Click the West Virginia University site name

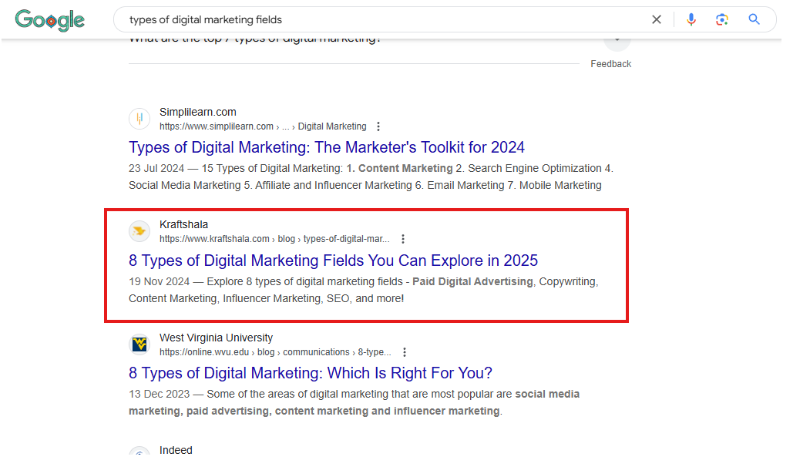[216, 338]
